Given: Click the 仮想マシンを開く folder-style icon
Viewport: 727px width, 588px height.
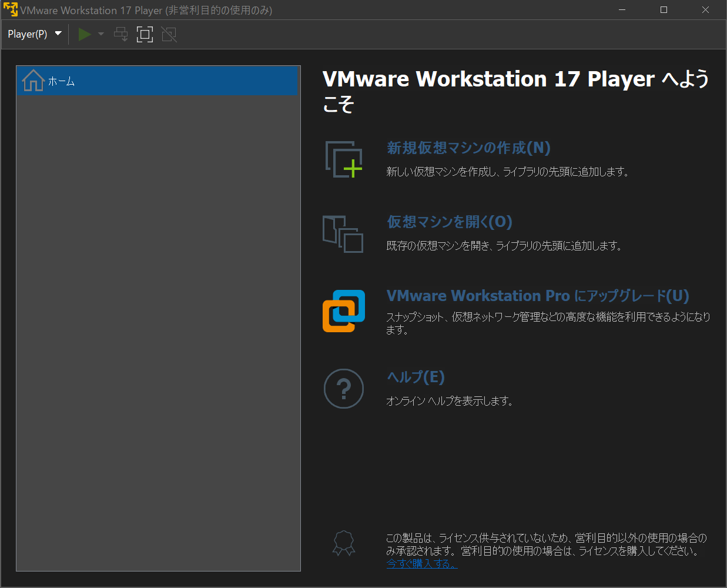Looking at the screenshot, I should 343,234.
